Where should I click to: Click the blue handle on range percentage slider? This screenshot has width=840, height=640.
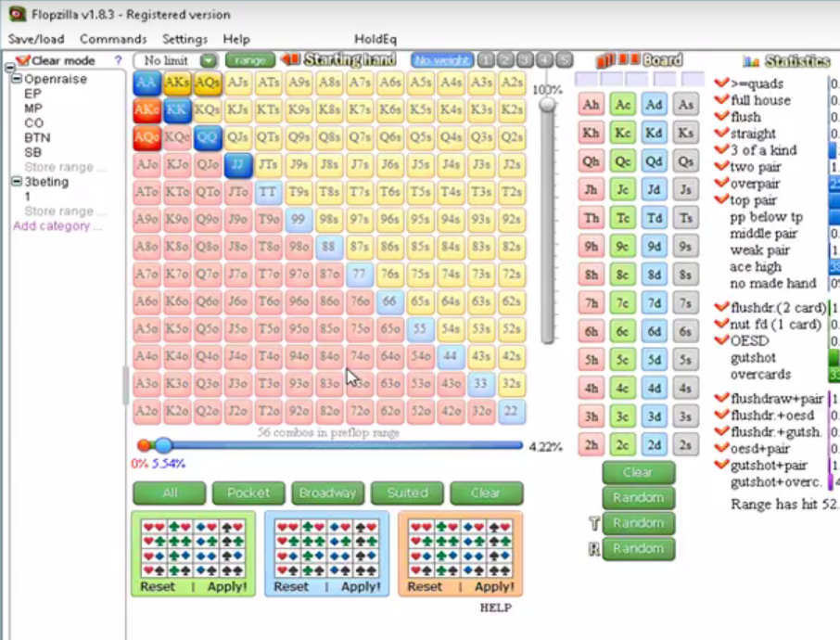[163, 445]
